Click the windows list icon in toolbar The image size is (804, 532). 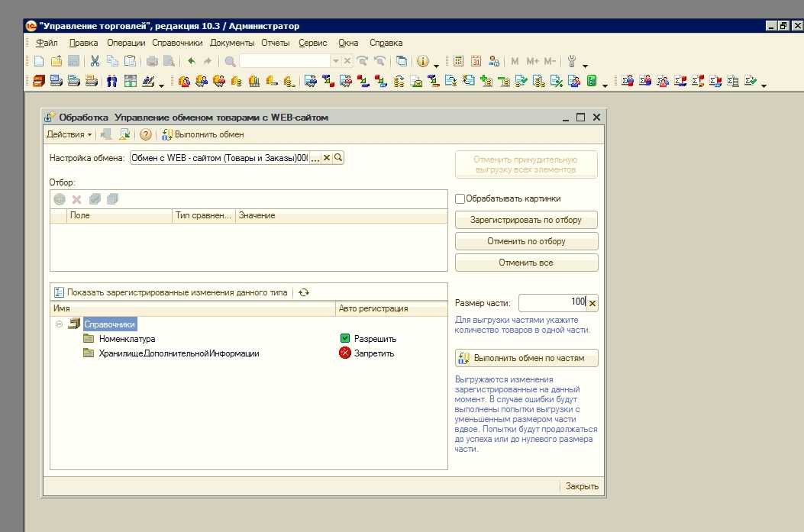[x=402, y=62]
